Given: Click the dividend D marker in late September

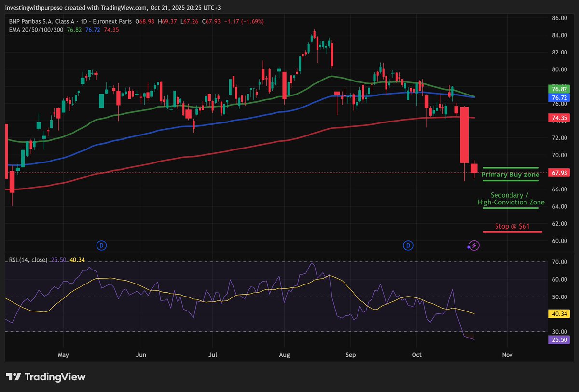Looking at the screenshot, I should pos(408,245).
